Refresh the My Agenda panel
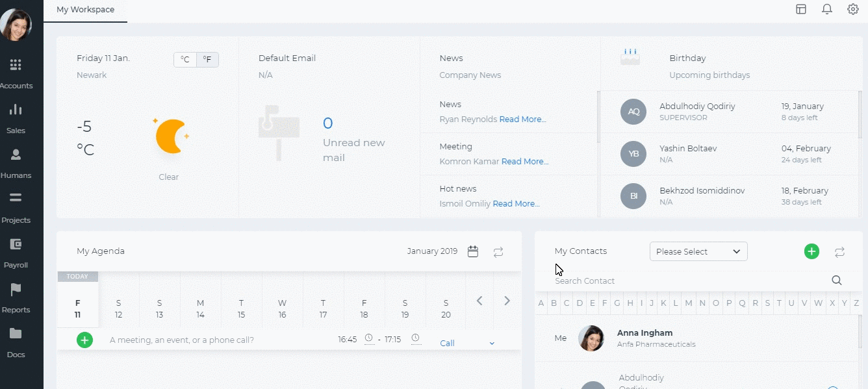868x389 pixels. [x=498, y=252]
